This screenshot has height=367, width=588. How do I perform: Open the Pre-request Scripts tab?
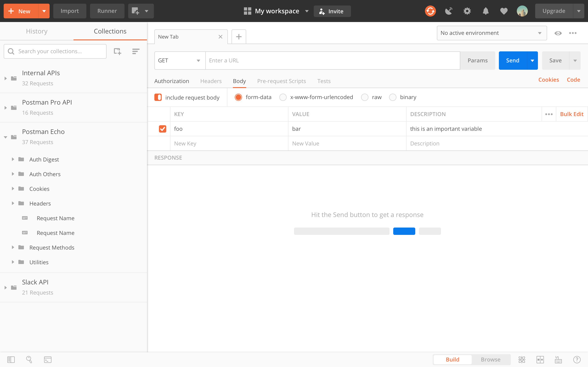(x=281, y=81)
